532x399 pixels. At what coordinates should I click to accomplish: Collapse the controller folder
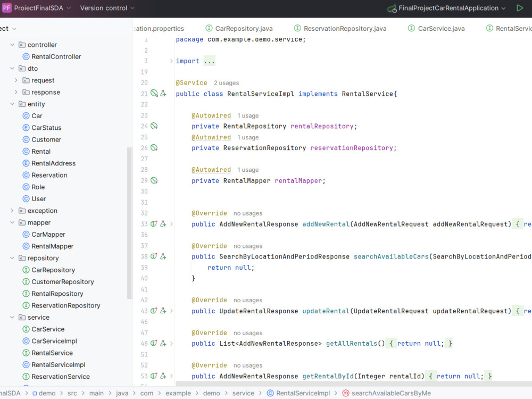[x=12, y=45]
